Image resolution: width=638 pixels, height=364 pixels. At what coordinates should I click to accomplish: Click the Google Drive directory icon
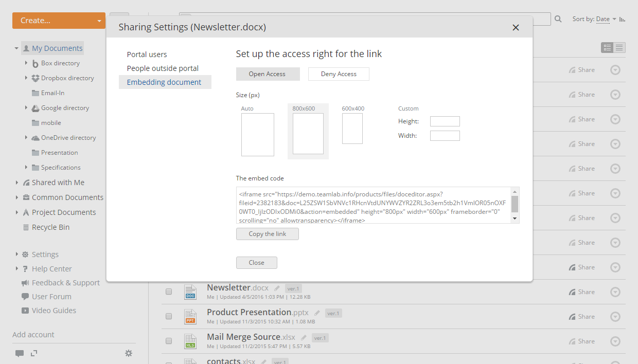(36, 108)
